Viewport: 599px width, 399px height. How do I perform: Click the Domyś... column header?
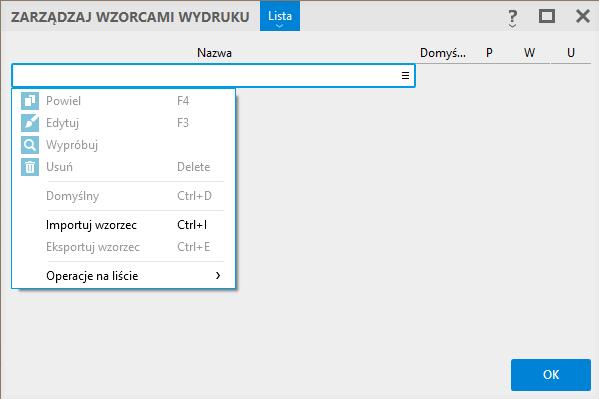443,53
